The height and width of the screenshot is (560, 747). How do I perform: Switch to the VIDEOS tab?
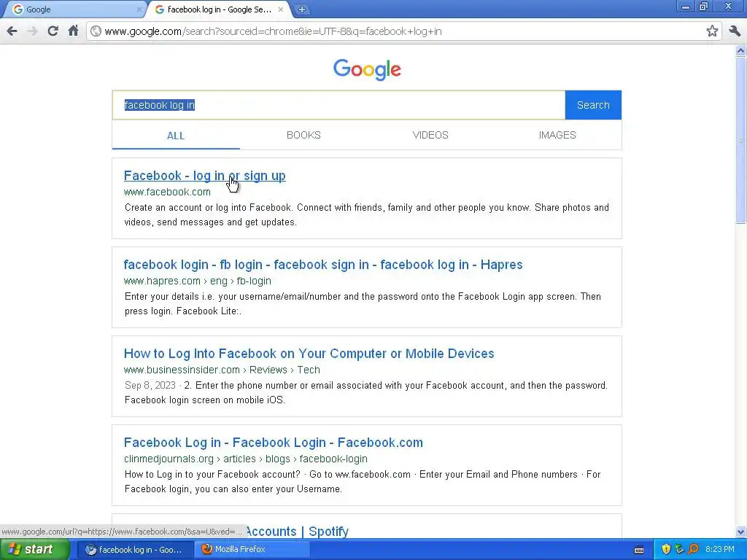(x=430, y=135)
